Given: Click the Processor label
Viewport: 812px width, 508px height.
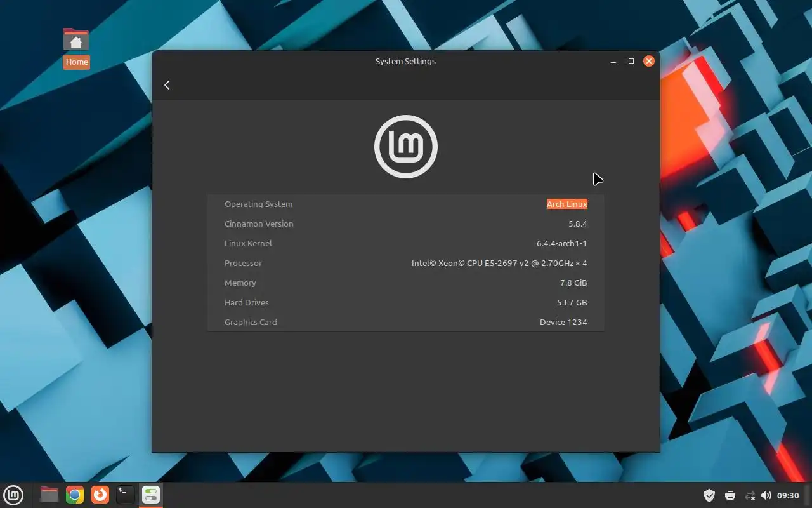Looking at the screenshot, I should click(243, 263).
